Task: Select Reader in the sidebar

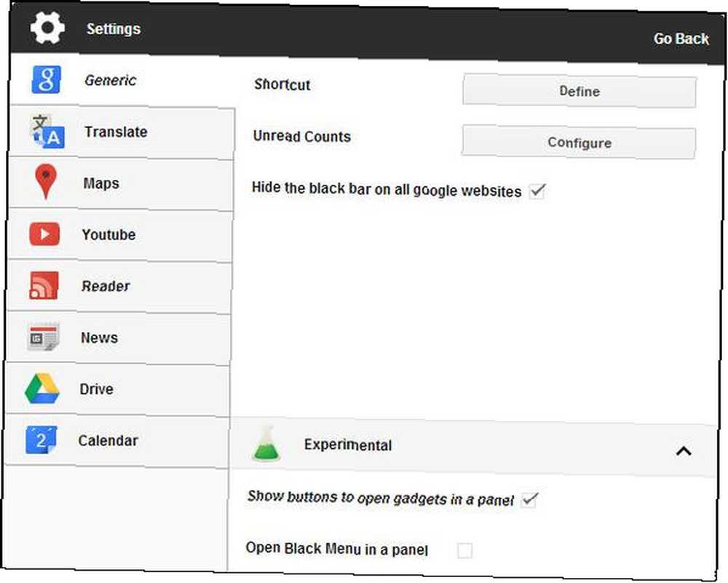Action: (119, 287)
